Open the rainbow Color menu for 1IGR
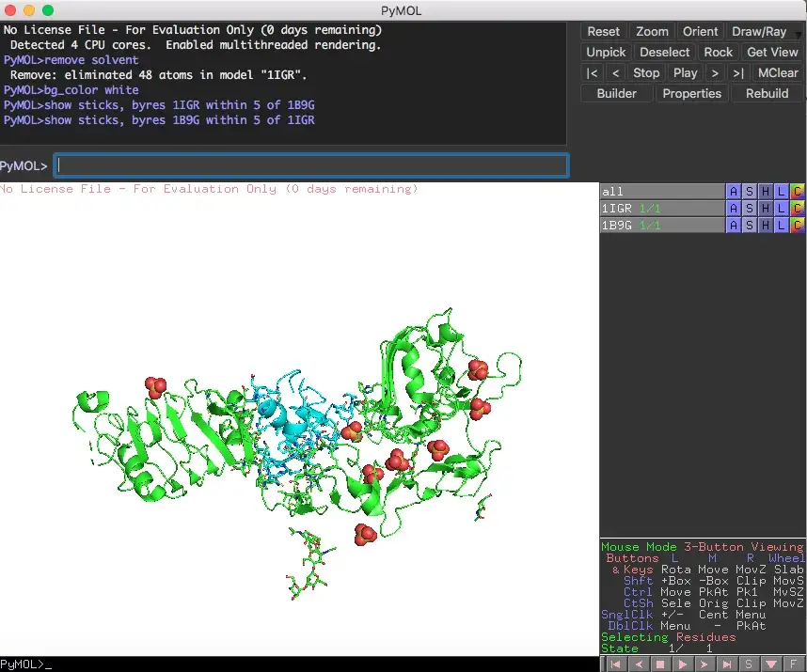Screen dimensions: 807x672 point(795,208)
